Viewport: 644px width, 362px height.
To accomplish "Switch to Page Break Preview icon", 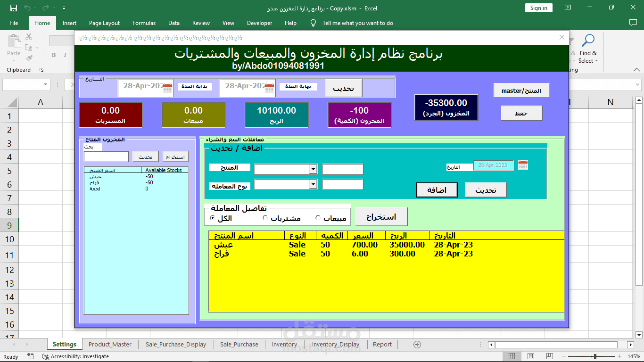I will (x=550, y=356).
